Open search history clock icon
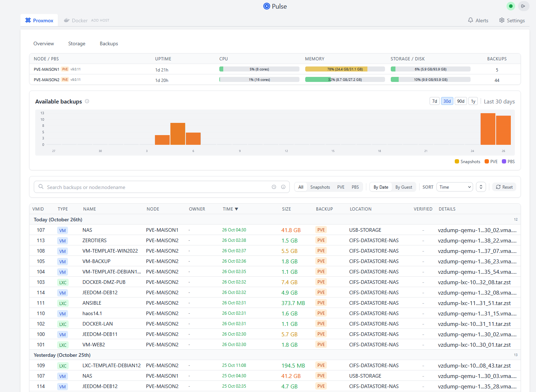Viewport: 536px width, 392px height. click(274, 187)
